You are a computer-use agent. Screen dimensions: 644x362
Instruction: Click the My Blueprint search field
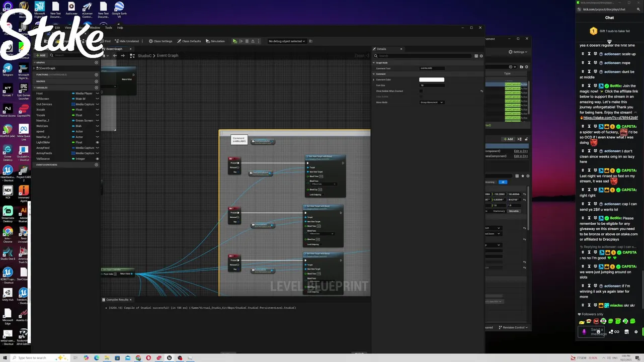[73, 55]
